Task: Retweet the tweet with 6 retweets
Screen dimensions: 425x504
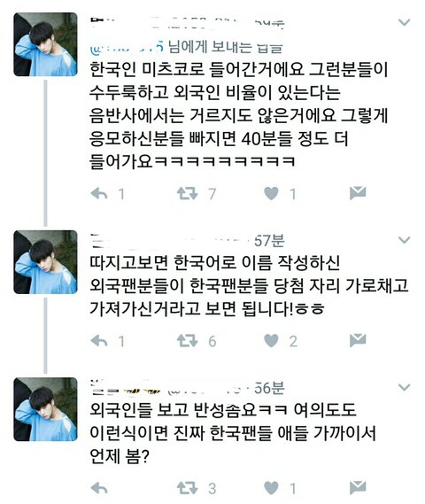Action: coord(188,341)
